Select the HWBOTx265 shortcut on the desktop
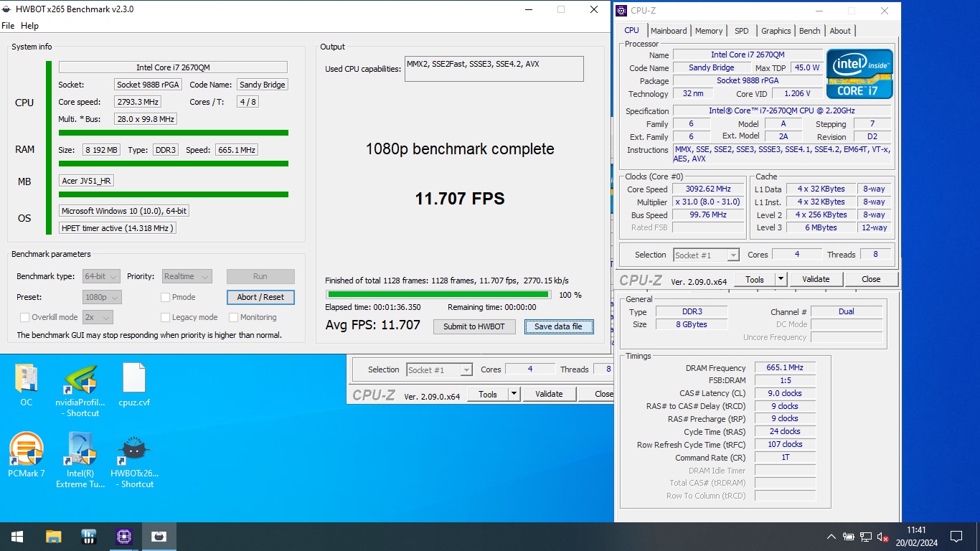The width and height of the screenshot is (980, 551). tap(134, 461)
